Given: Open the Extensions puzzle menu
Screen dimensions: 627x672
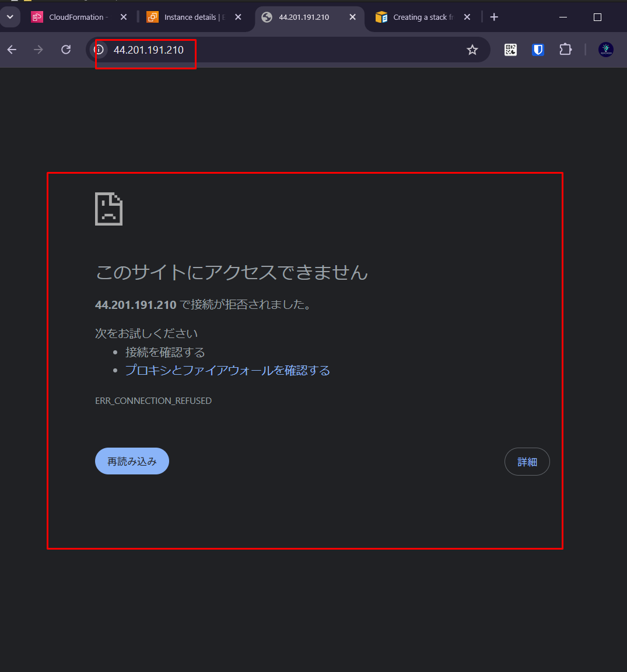Looking at the screenshot, I should [565, 50].
